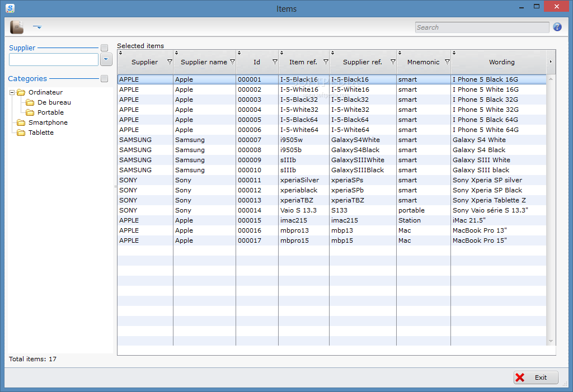The height and width of the screenshot is (392, 573).
Task: Click the blue help question mark icon
Action: (557, 27)
